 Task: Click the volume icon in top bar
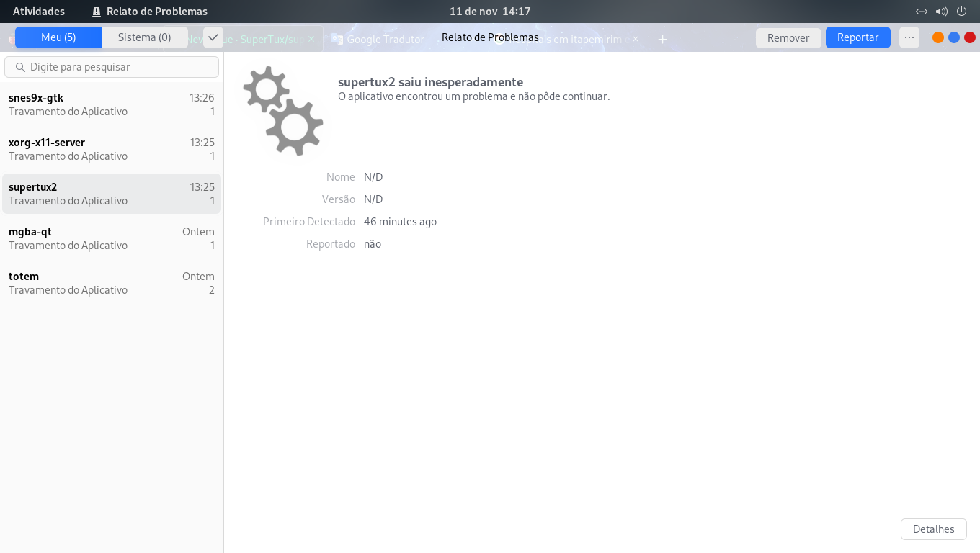[x=941, y=12]
